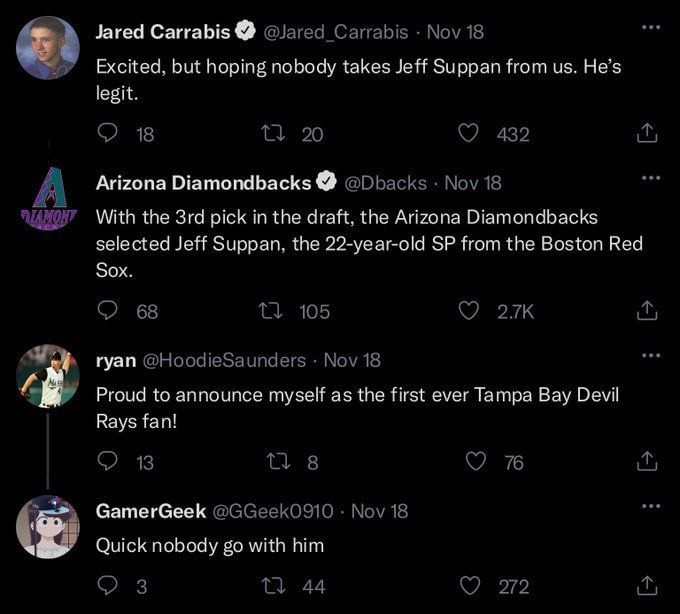680x614 pixels.
Task: Reply to Jared Carrabis's tweet
Action: tap(108, 133)
